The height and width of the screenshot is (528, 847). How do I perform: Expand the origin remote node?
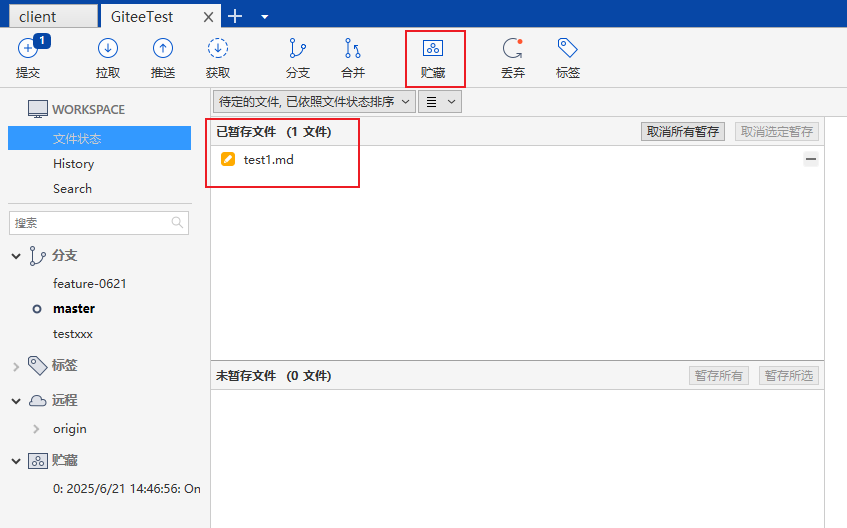click(37, 429)
